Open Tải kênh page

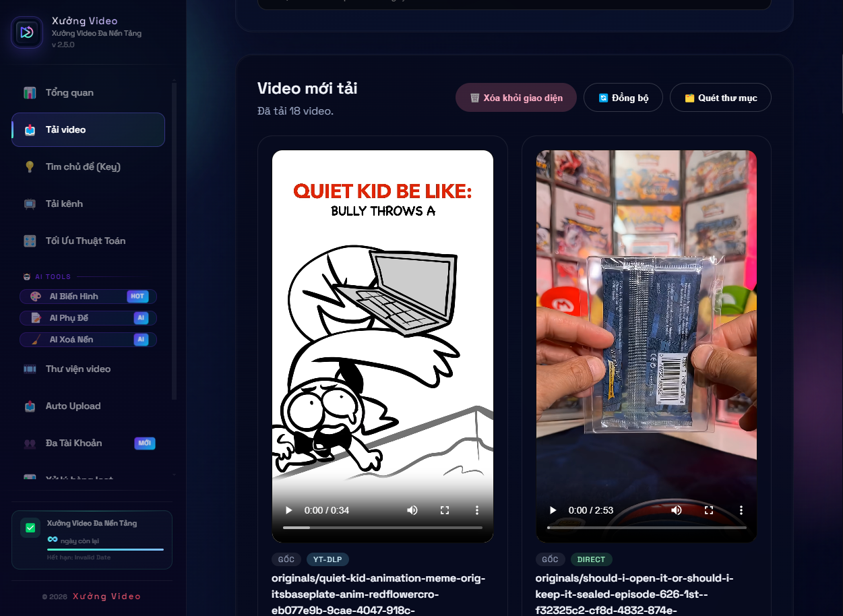click(88, 204)
